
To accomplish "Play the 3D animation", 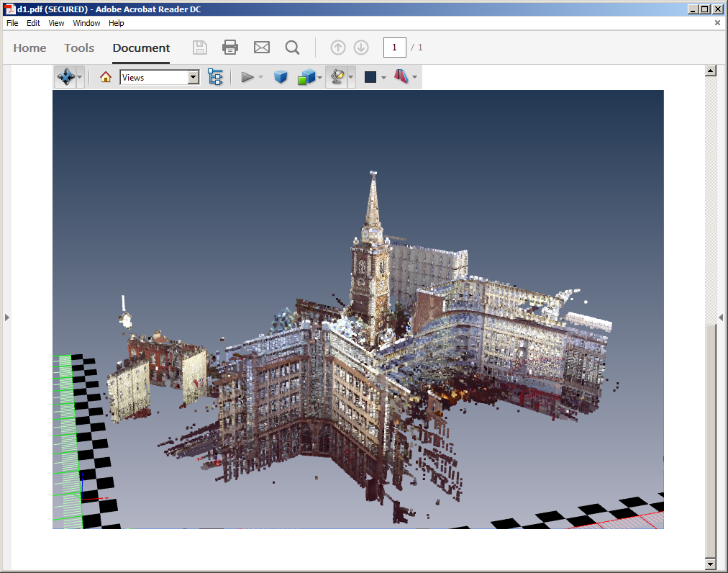I will (x=247, y=77).
